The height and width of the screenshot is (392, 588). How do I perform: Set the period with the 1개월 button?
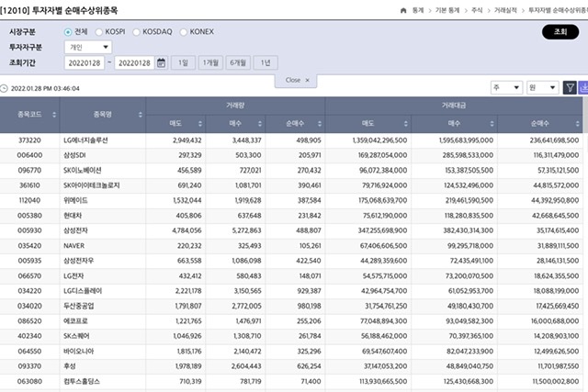click(x=211, y=62)
